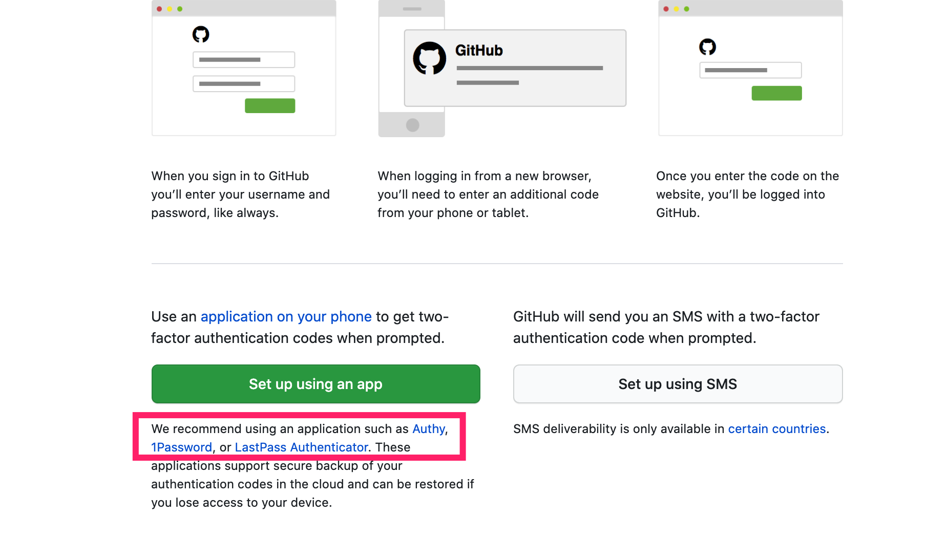This screenshot has width=926, height=560.
Task: Click the red dot in the first illustration's window
Action: (x=159, y=9)
